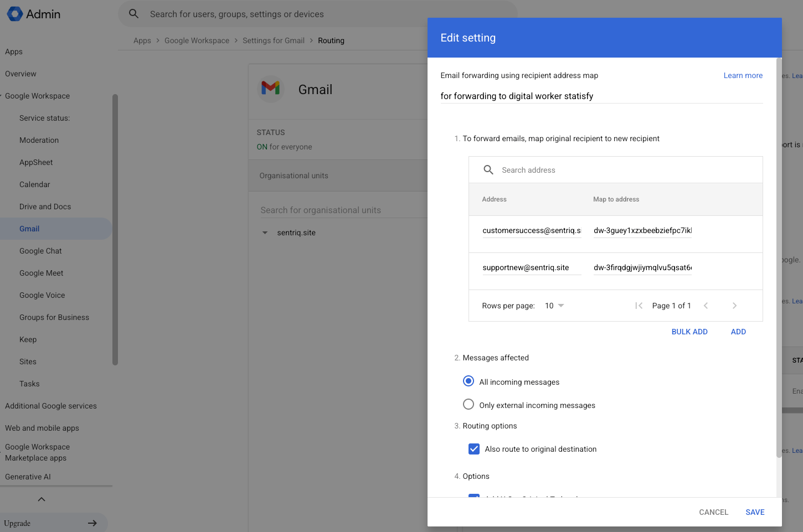Screen dimensions: 803x532
Task: Collapse the sidebar with the up chevron
Action: [x=42, y=499]
